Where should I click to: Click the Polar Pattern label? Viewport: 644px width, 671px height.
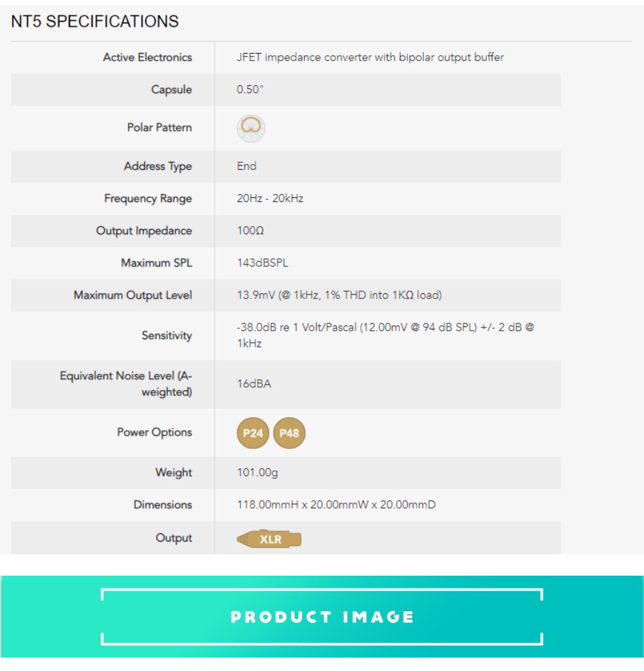(159, 127)
